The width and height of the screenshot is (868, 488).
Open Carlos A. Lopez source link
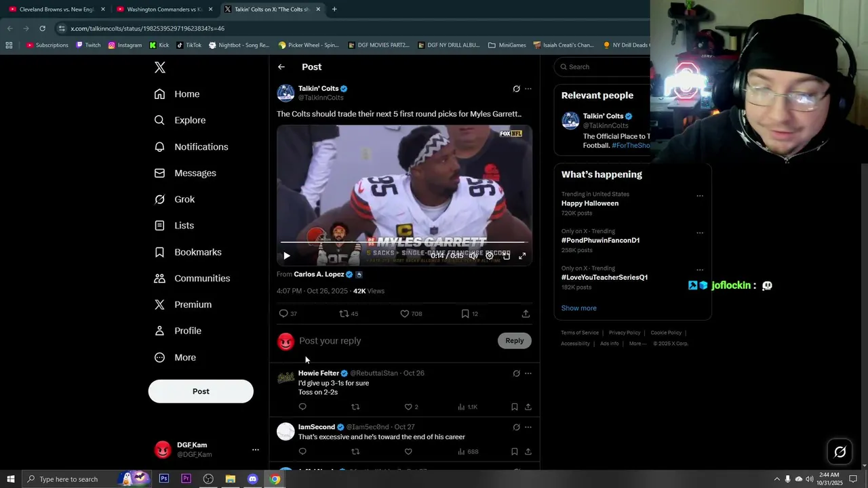click(319, 274)
